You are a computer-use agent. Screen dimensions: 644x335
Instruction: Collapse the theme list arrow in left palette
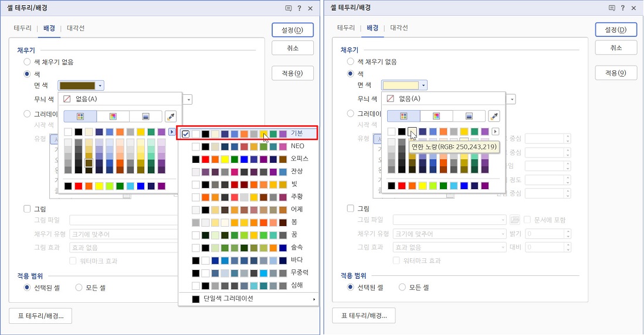(x=172, y=132)
